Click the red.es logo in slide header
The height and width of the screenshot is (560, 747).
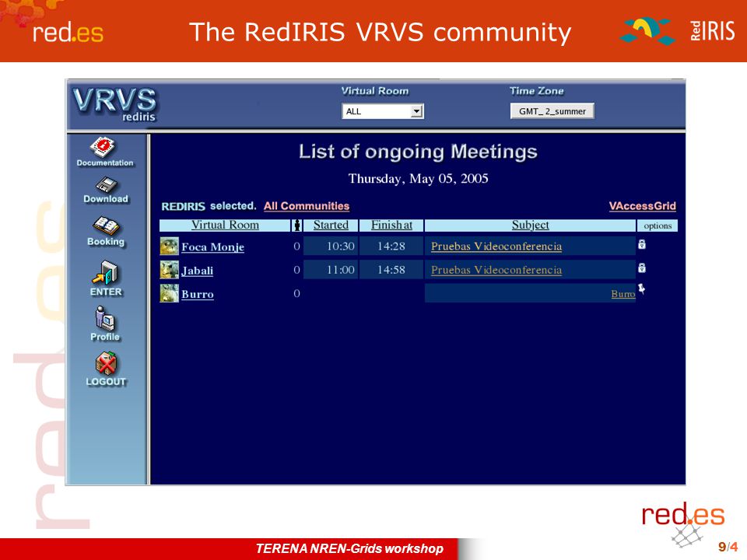(x=68, y=33)
